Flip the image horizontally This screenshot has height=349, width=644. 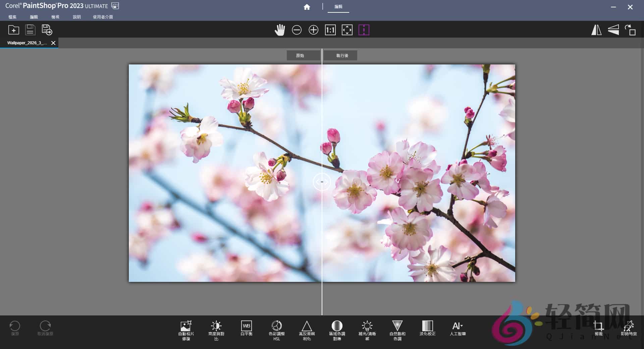tap(596, 30)
